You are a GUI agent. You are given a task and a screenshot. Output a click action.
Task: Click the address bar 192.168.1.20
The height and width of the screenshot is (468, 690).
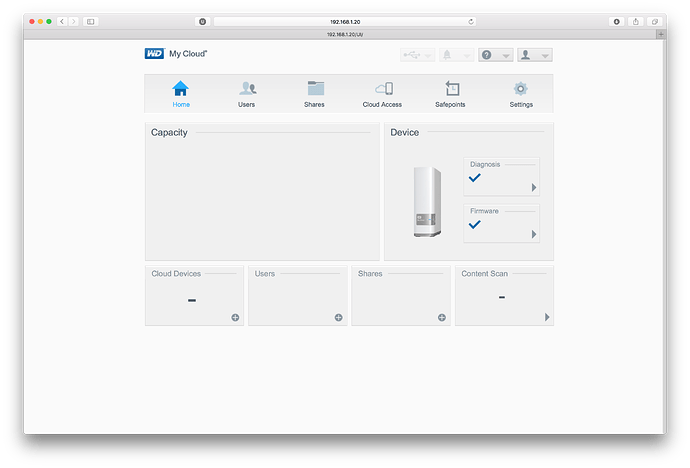pos(345,22)
